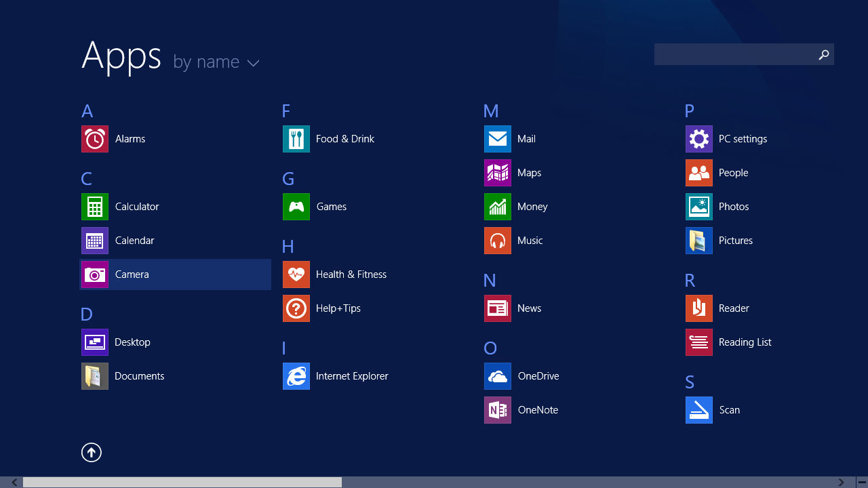Open the Calendar app icon
Viewport: 868px width, 488px height.
[95, 241]
